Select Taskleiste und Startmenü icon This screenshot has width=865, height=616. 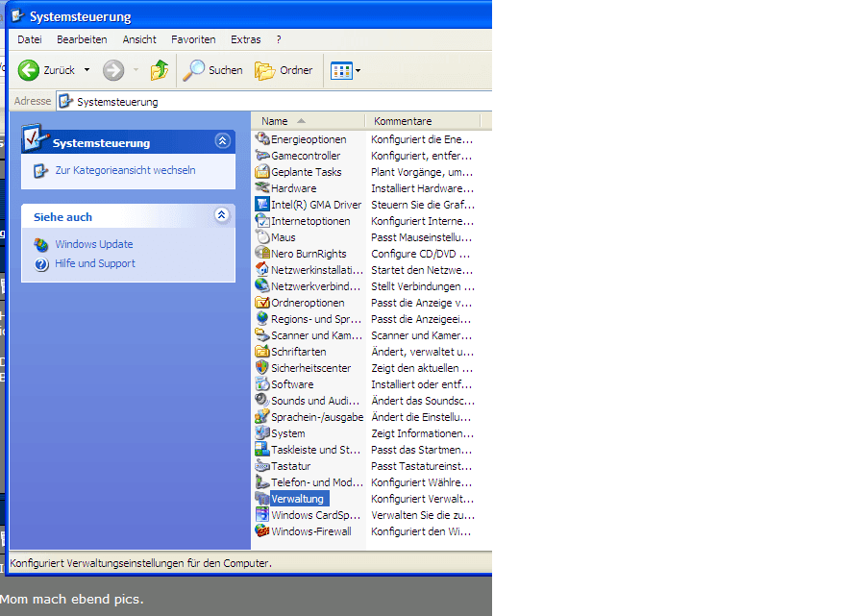pyautogui.click(x=262, y=450)
